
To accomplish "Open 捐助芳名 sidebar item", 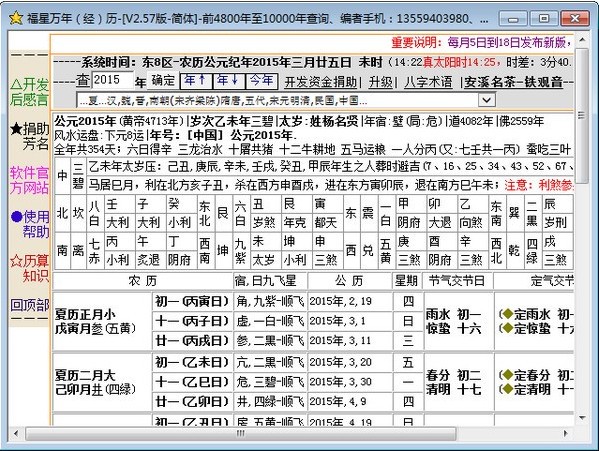I will [29, 136].
